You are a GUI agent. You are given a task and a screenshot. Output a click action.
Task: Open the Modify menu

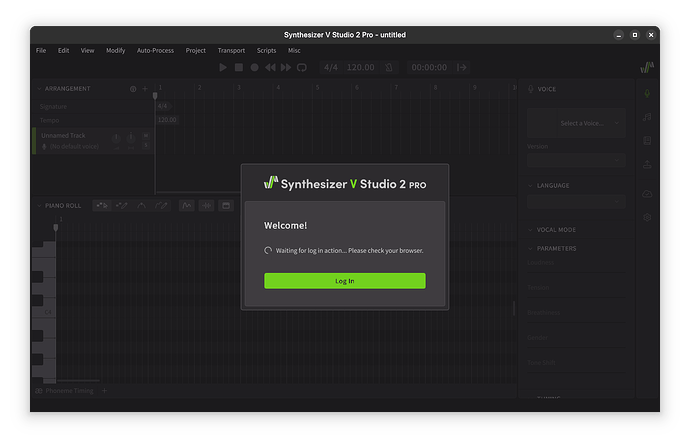coord(115,51)
